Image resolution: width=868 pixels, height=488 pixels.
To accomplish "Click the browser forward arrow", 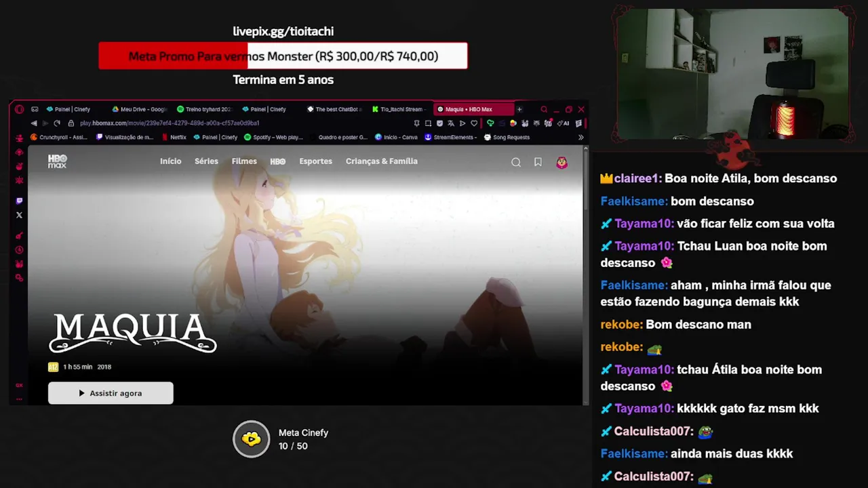I will click(x=45, y=123).
